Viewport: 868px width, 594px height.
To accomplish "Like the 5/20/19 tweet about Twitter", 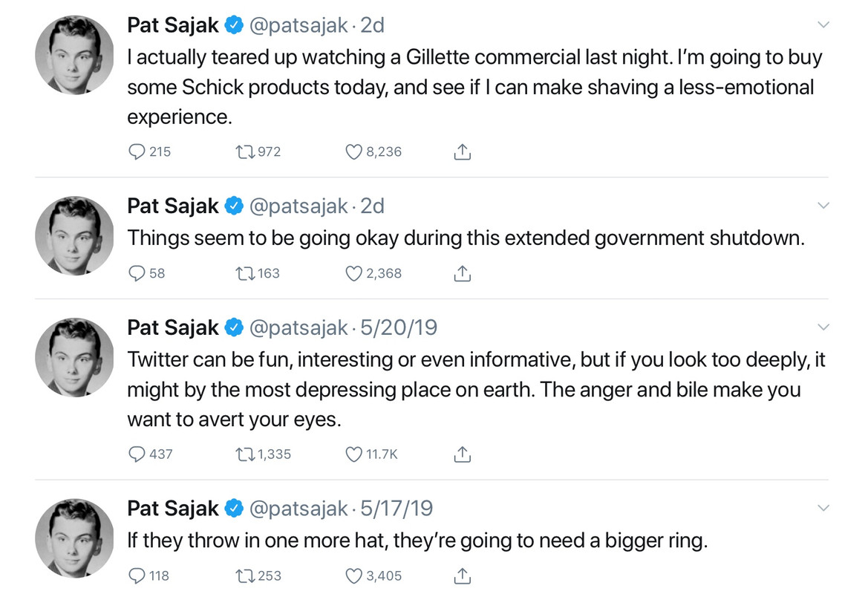I will click(x=354, y=454).
